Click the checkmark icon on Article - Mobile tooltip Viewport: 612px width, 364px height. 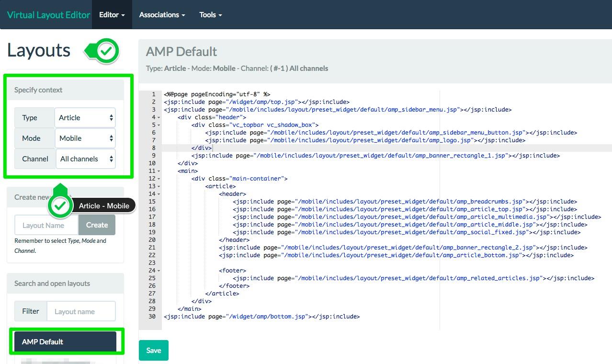click(60, 206)
